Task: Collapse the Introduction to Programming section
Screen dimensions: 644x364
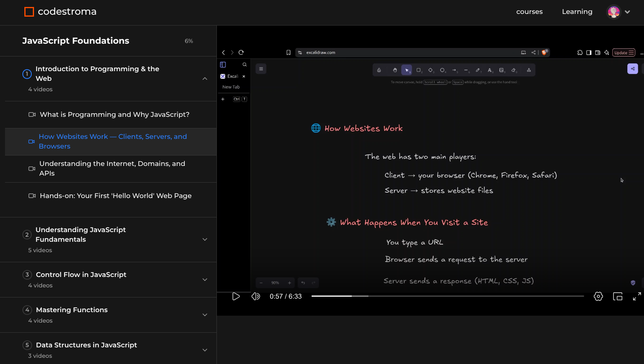Action: 205,79
